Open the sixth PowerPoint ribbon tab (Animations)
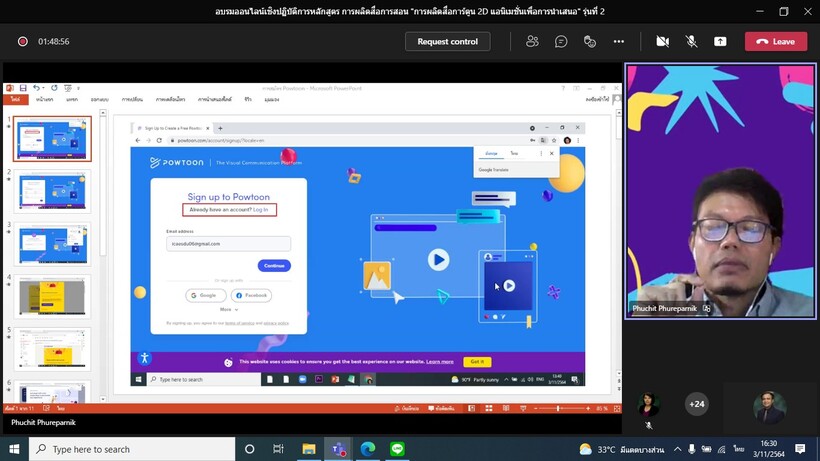 170,99
